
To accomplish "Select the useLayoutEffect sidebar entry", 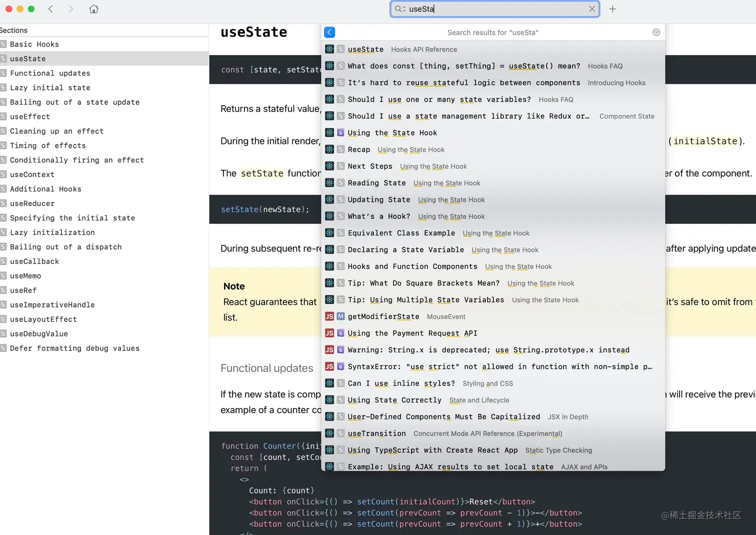I will coord(43,319).
